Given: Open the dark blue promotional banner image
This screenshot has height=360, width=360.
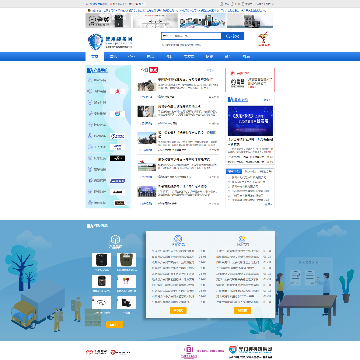Looking at the screenshot, I should pos(250,121).
